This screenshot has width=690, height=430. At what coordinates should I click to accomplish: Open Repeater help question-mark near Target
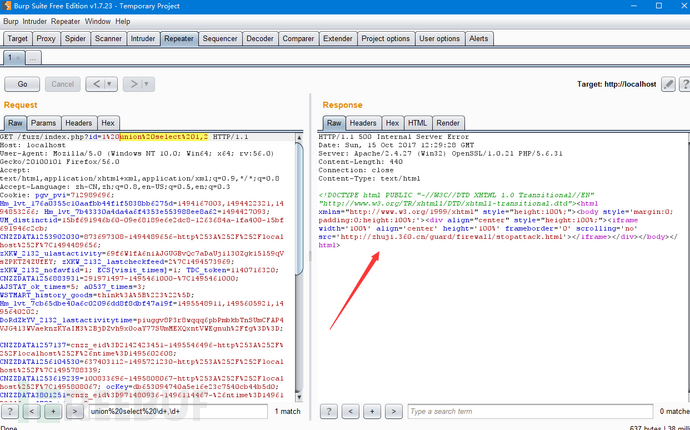click(x=685, y=84)
